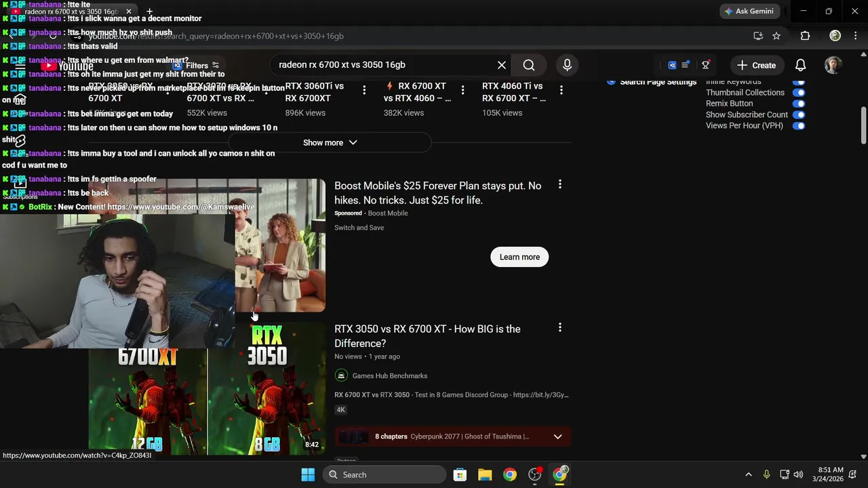Show hidden system tray icons chevron
The height and width of the screenshot is (488, 868).
(748, 474)
